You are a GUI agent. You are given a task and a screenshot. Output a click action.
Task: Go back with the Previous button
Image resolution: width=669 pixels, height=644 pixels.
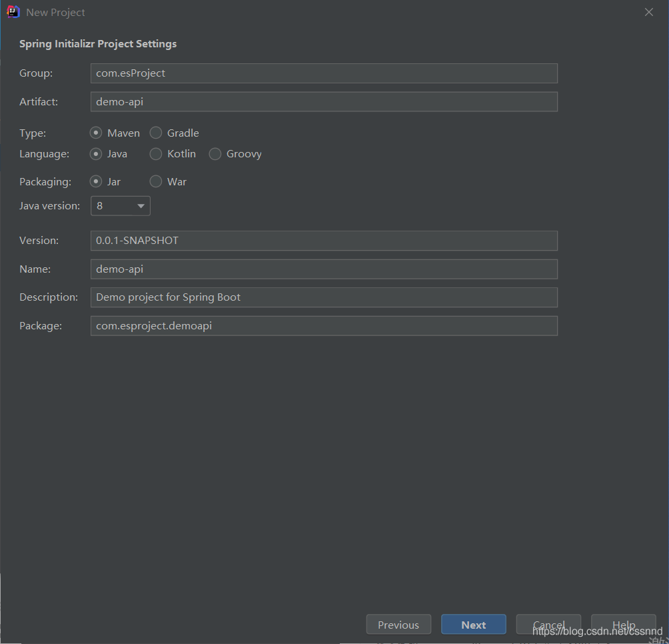coord(398,625)
